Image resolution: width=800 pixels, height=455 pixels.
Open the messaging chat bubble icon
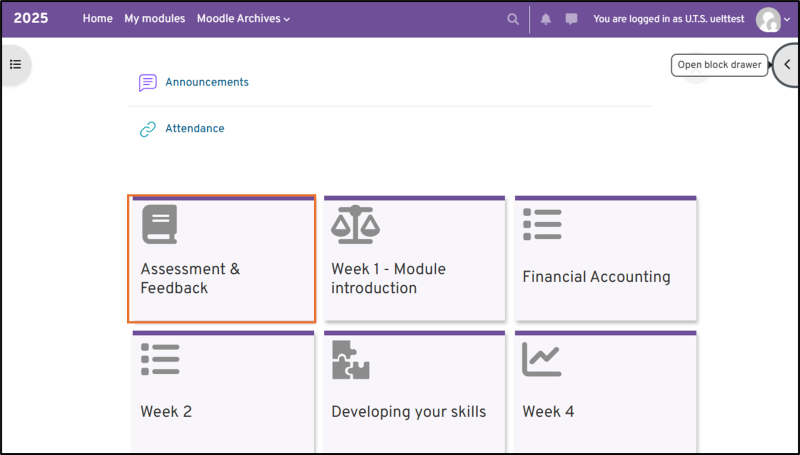click(x=572, y=19)
